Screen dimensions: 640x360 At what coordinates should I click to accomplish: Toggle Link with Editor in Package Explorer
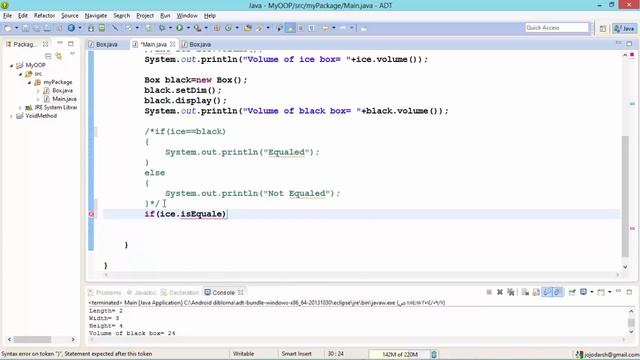pyautogui.click(x=59, y=56)
